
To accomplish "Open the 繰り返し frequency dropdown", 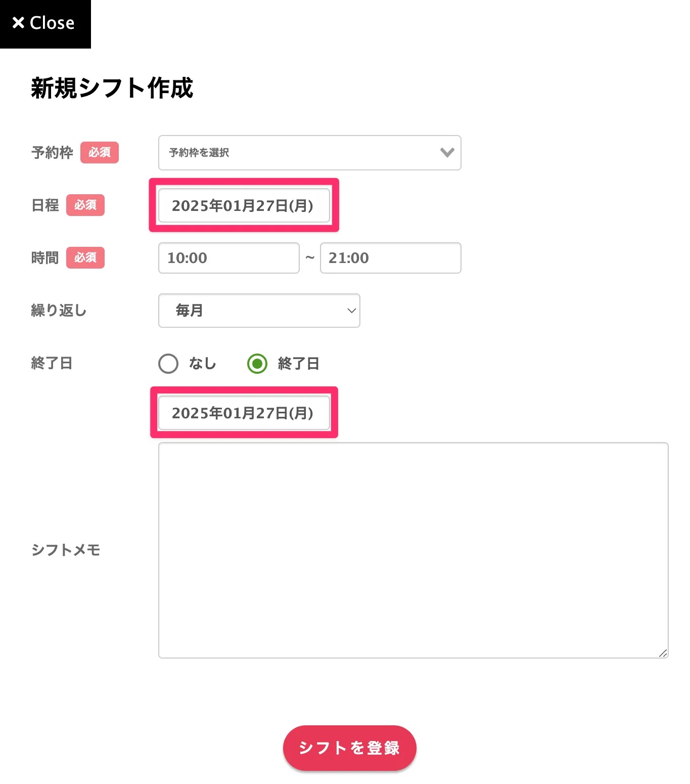I will (x=259, y=311).
